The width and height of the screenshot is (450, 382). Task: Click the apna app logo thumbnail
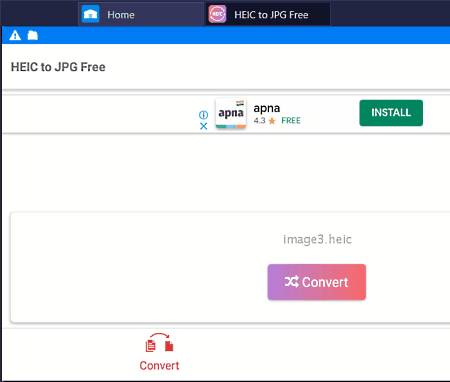231,113
